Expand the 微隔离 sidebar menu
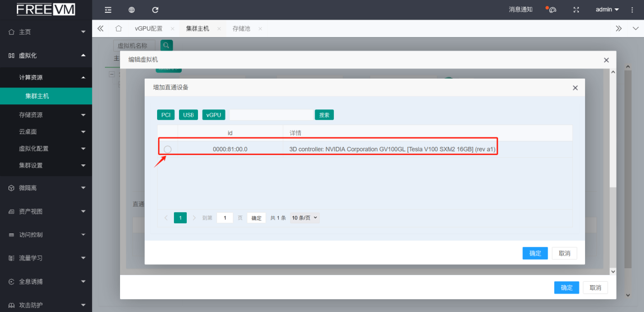This screenshot has width=644, height=312. 46,188
